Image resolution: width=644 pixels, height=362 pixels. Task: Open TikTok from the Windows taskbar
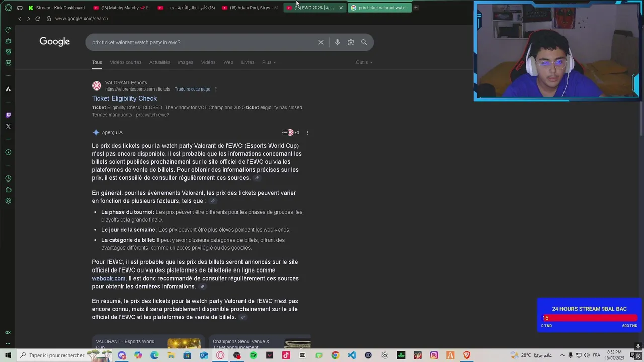286,355
